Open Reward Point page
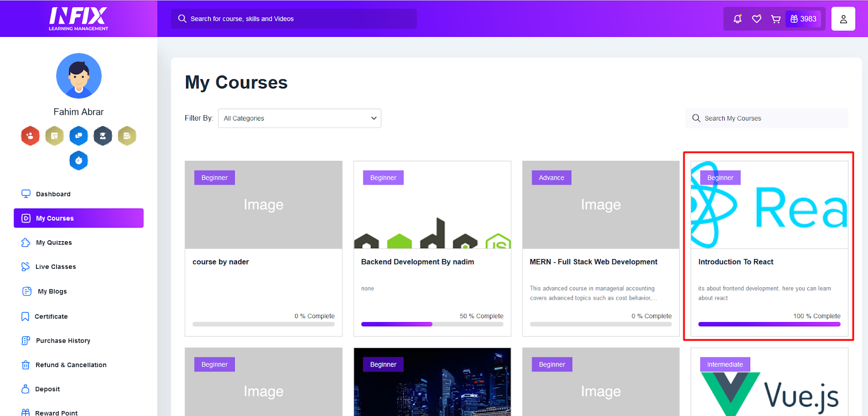The image size is (868, 416). [x=56, y=413]
